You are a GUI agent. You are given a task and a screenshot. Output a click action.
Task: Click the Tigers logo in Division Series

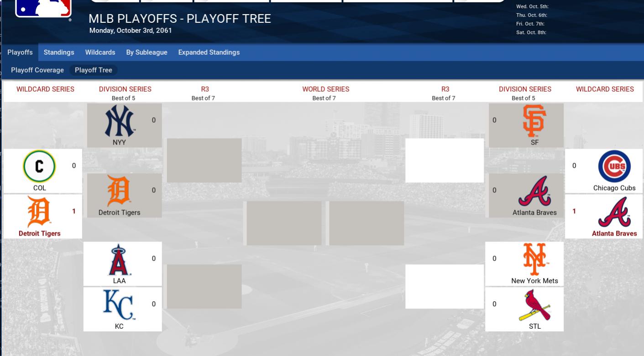click(119, 191)
